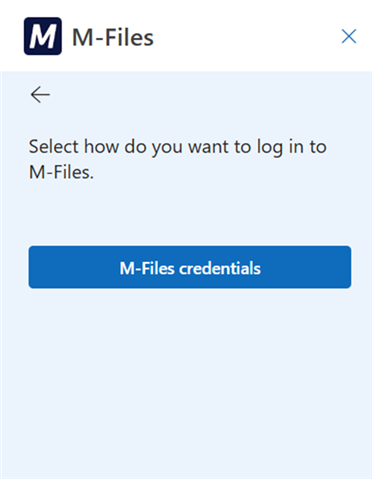This screenshot has width=372, height=479.
Task: Click the M-Files logo icon
Action: 43,36
